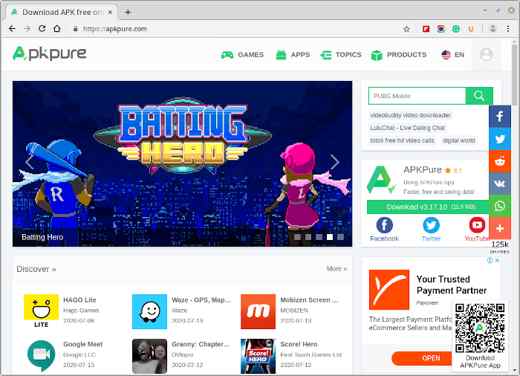Image resolution: width=520 pixels, height=376 pixels.
Task: Share via Reddit floating sidebar icon
Action: point(500,161)
